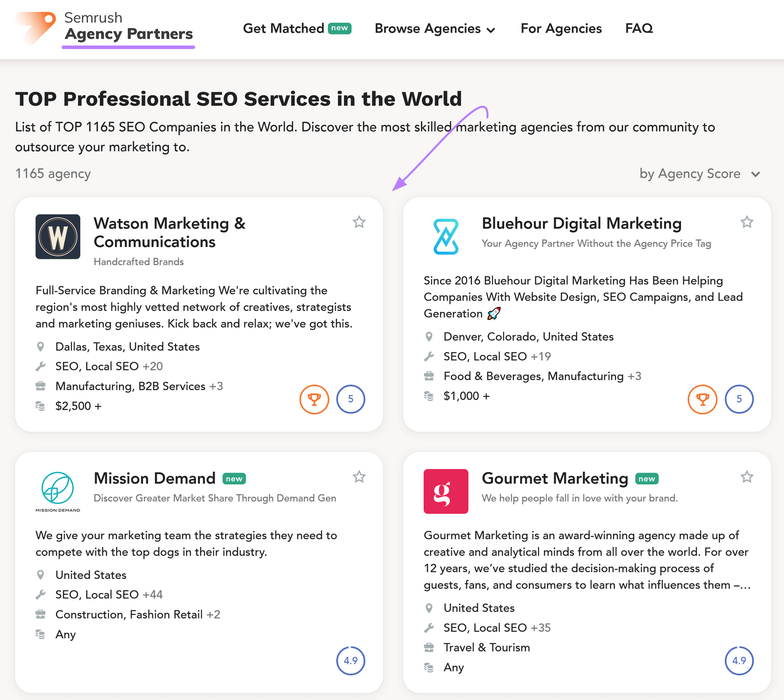Viewport: 784px width, 700px height.
Task: Expand the Browse Agencies navigation menu
Action: point(434,28)
